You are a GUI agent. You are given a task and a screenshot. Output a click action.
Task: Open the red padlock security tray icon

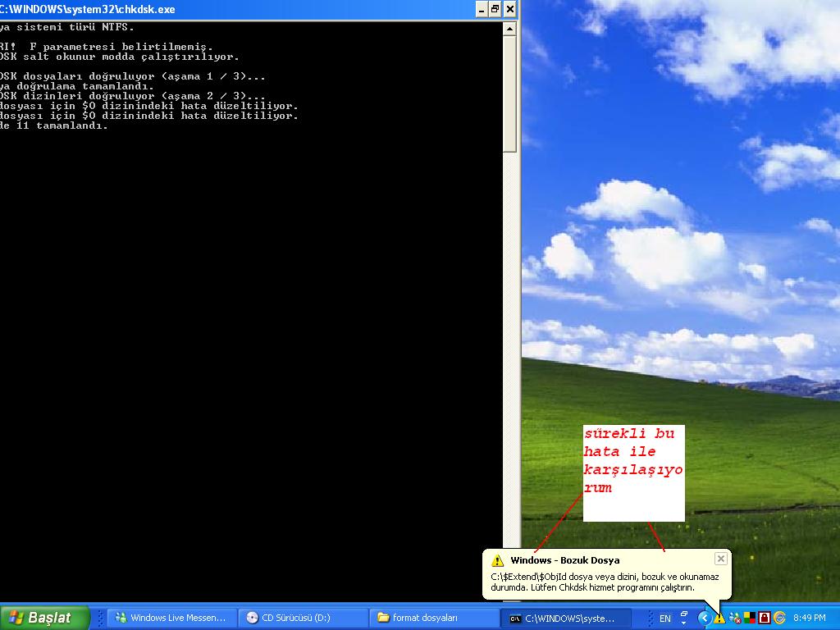pos(763,617)
